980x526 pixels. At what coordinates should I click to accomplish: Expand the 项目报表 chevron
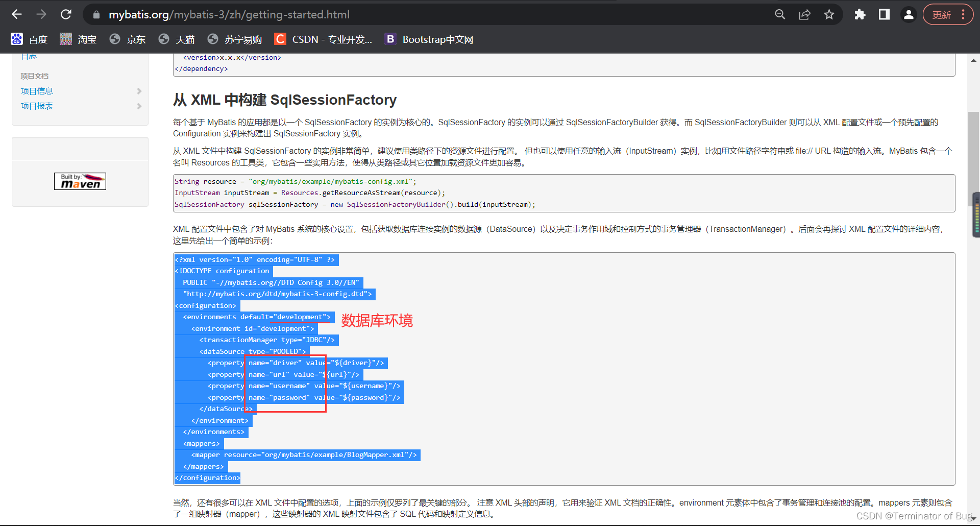pos(139,106)
